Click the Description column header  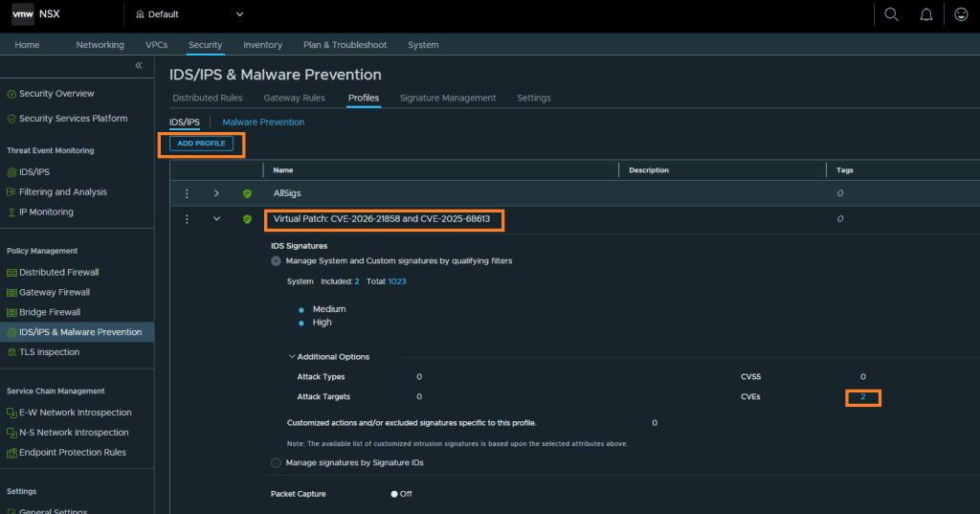649,170
